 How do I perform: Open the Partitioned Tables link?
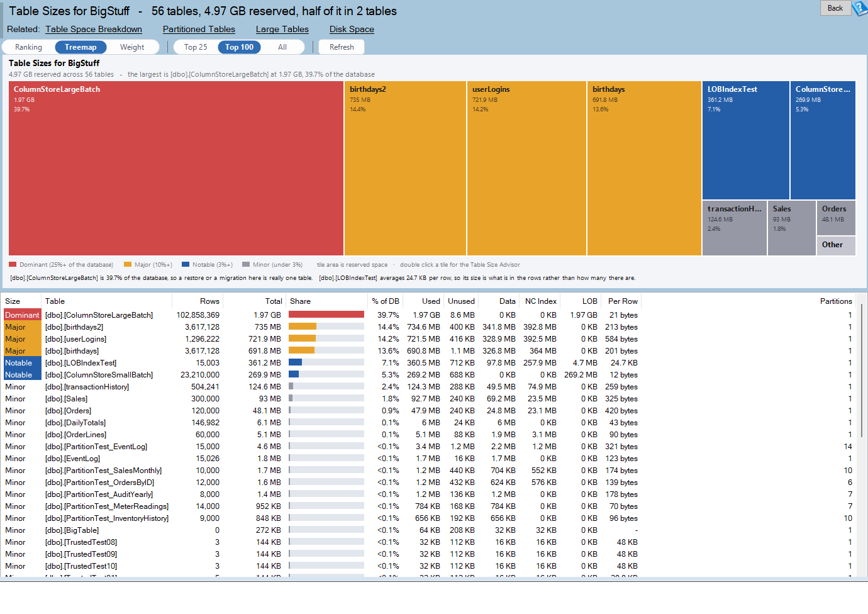[199, 29]
